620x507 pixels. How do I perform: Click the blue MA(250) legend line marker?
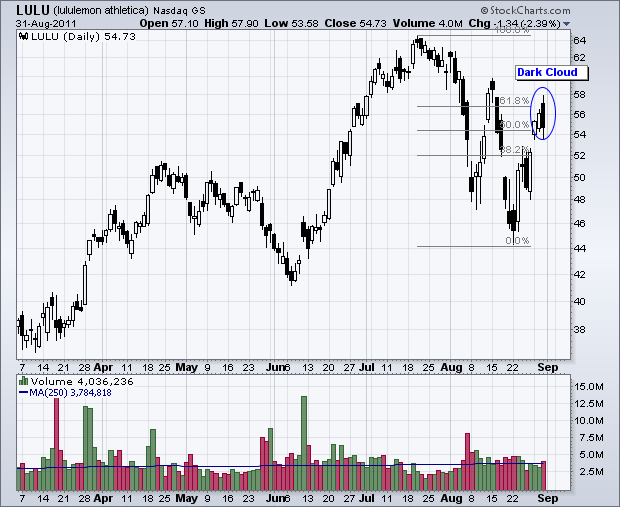tap(24, 393)
